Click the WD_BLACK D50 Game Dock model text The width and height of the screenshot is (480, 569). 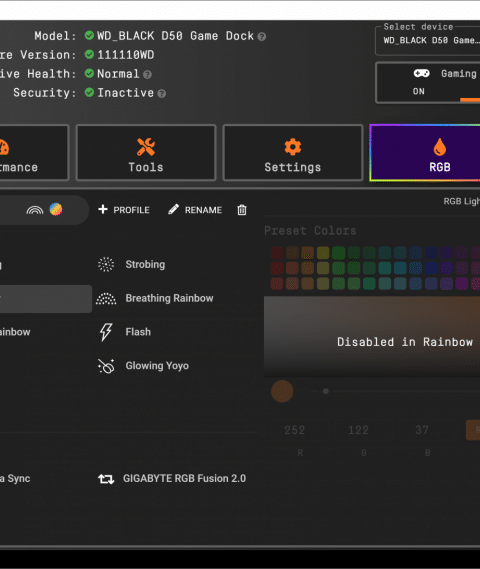click(175, 36)
